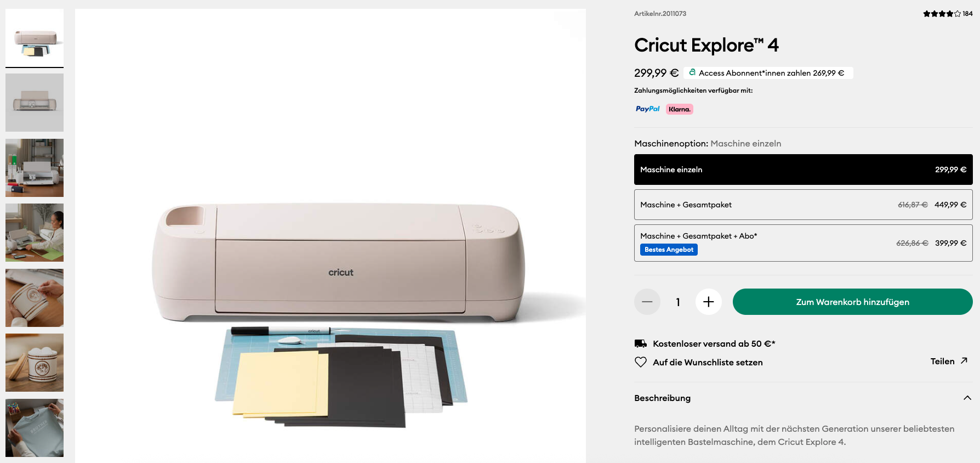Select the Maschine + Gesamtpaket option
Image resolution: width=980 pixels, height=463 pixels.
[x=803, y=205]
